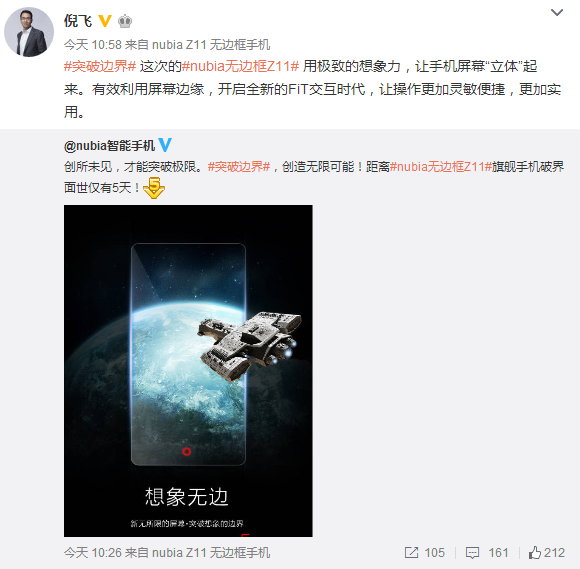This screenshot has height=569, width=580.
Task: Click the 倪飞 username link
Action: click(x=78, y=21)
